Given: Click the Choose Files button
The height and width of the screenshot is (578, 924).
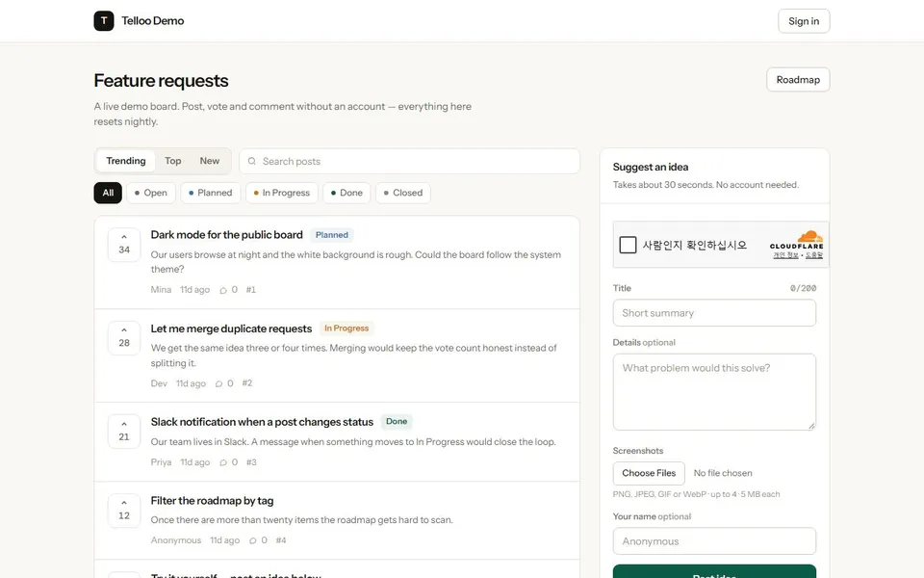Looking at the screenshot, I should [649, 473].
